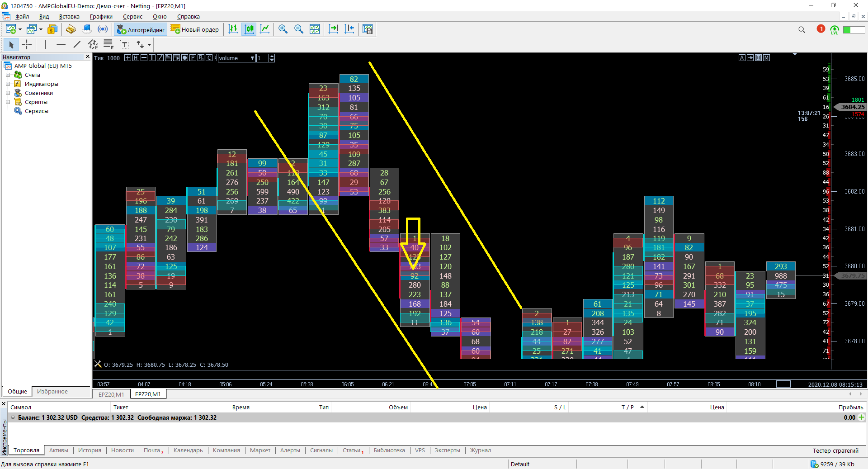The width and height of the screenshot is (868, 469).
Task: Open the Файл menu
Action: point(22,17)
